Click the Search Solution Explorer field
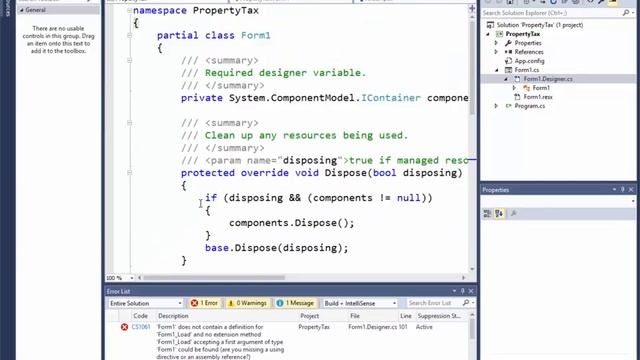The image size is (640, 360). click(x=551, y=13)
